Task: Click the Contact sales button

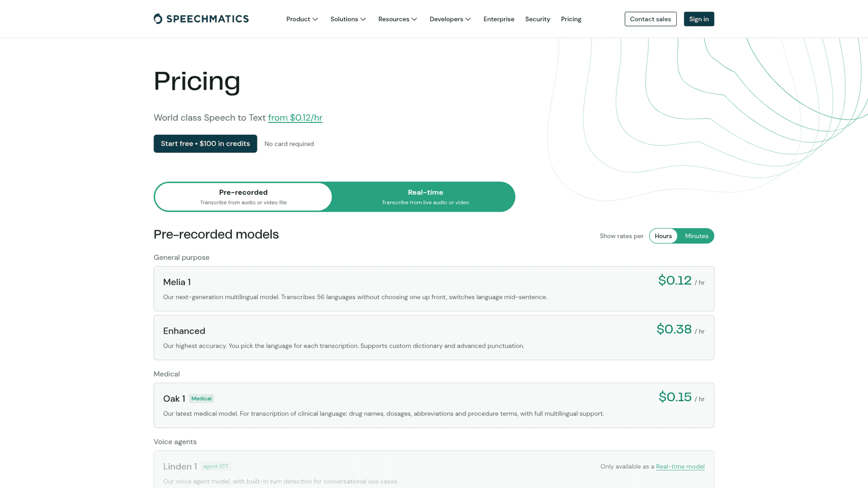Action: 650,19
